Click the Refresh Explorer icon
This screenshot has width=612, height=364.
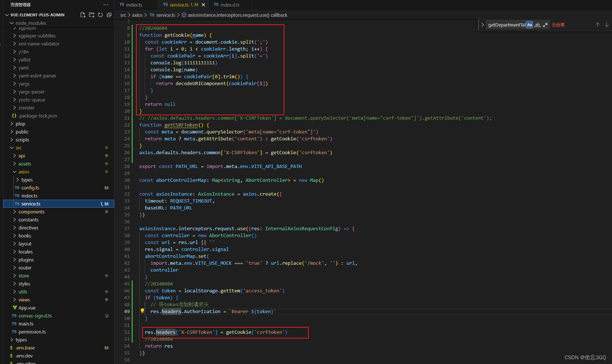click(x=100, y=15)
